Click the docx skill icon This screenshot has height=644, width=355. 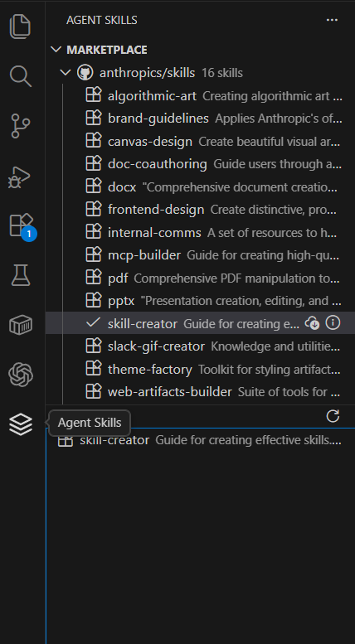click(x=93, y=186)
